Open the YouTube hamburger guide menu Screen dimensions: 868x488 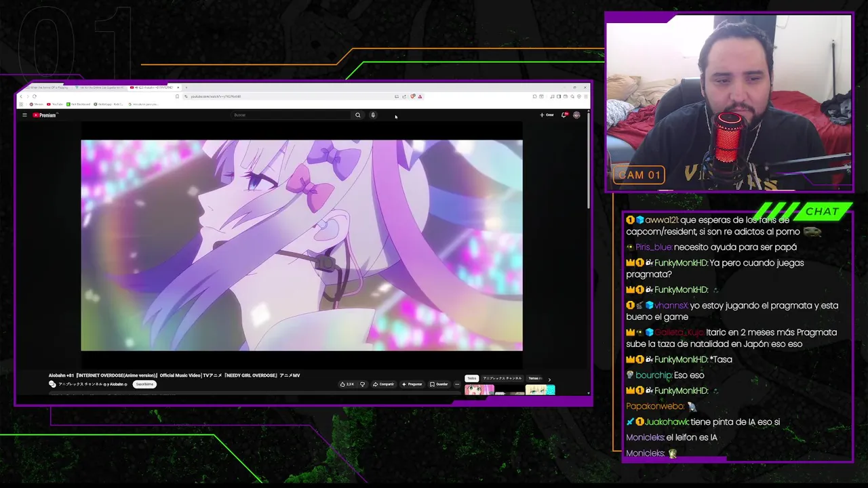click(24, 115)
